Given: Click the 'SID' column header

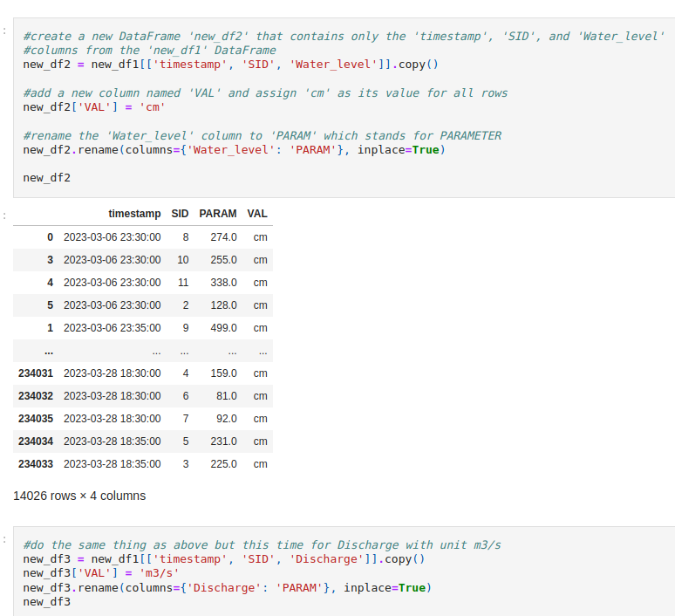Looking at the screenshot, I should 180,214.
